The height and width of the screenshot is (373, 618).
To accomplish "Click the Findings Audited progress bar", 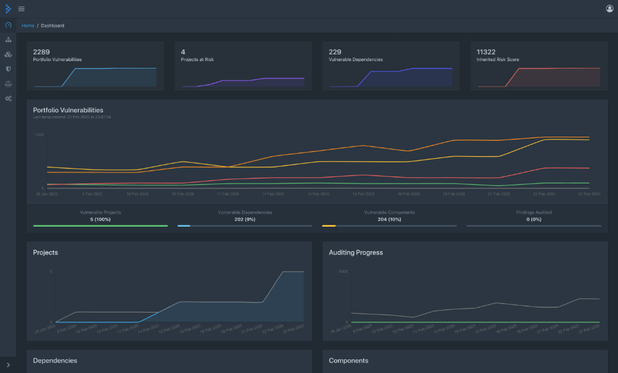I will pos(534,226).
